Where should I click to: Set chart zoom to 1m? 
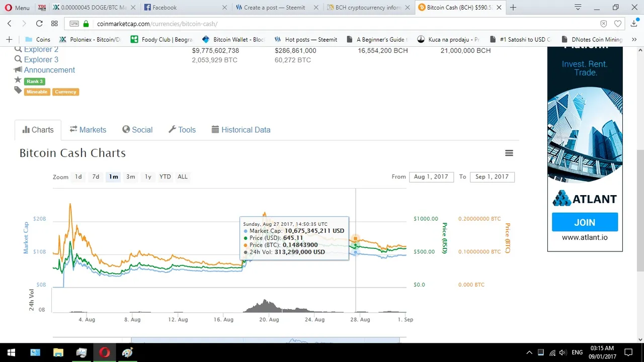113,176
